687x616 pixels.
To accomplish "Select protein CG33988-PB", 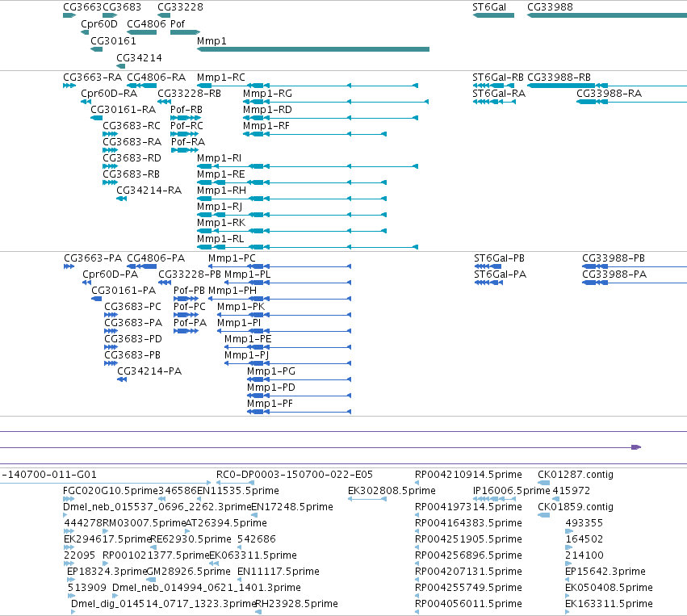I will coord(635,266).
